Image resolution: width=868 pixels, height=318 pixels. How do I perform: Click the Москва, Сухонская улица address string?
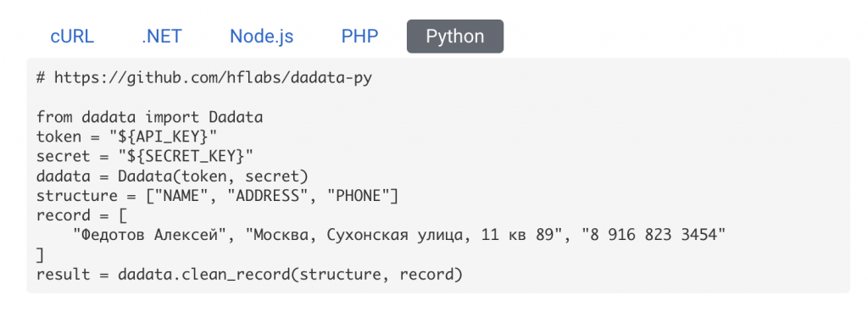404,236
